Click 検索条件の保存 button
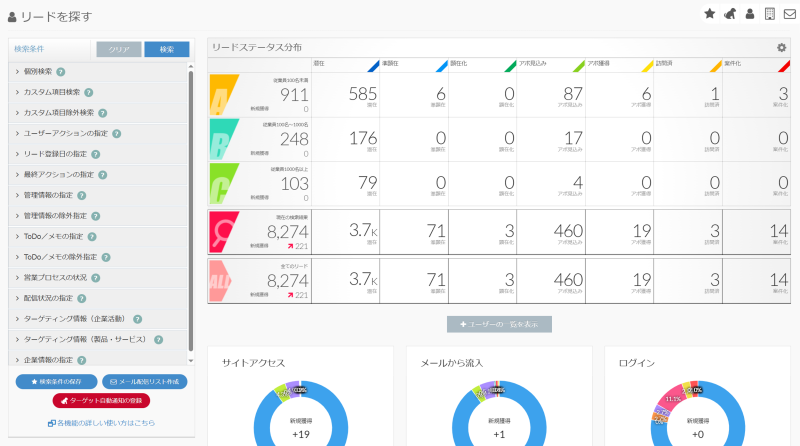800x446 pixels. [x=56, y=382]
